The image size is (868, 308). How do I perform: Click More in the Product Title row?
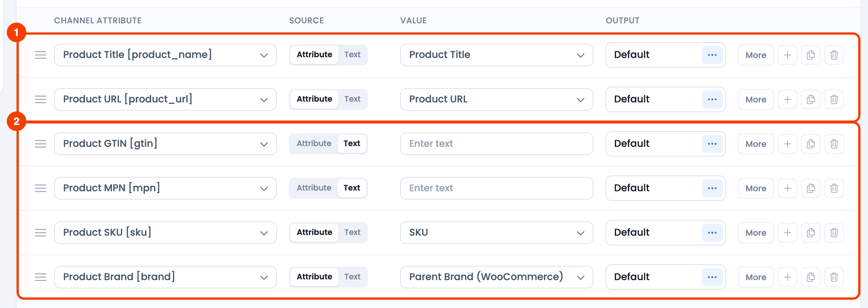(x=756, y=55)
